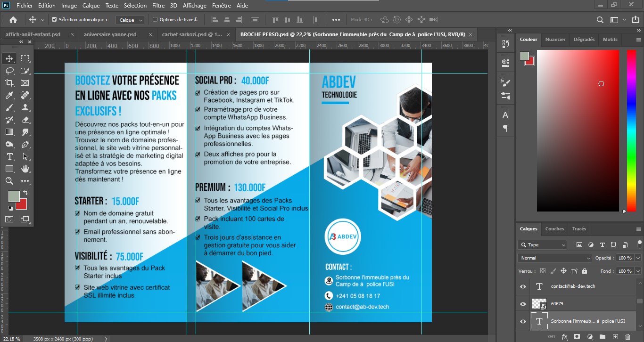Screen dimensions: 644x342
Task: Expand the layer Opacité percentage dropdown
Action: click(x=638, y=258)
